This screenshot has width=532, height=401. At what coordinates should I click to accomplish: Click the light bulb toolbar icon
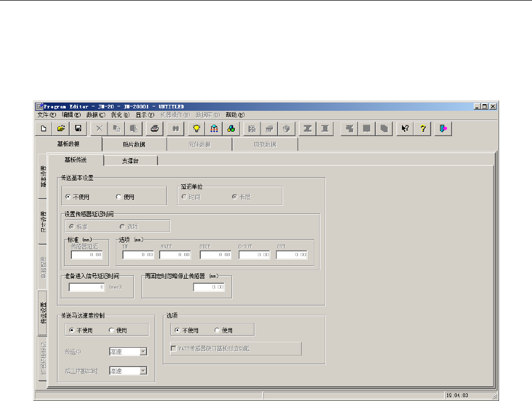pos(196,128)
